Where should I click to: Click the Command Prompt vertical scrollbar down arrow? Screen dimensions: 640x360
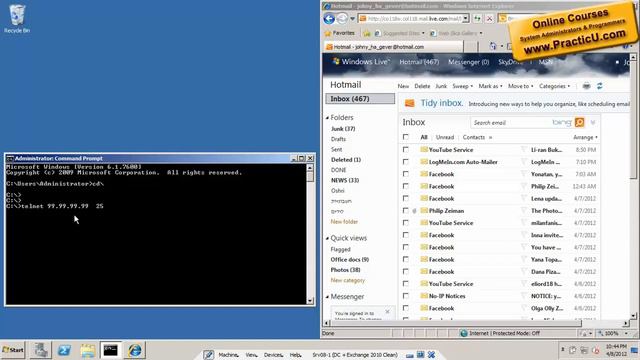310,301
